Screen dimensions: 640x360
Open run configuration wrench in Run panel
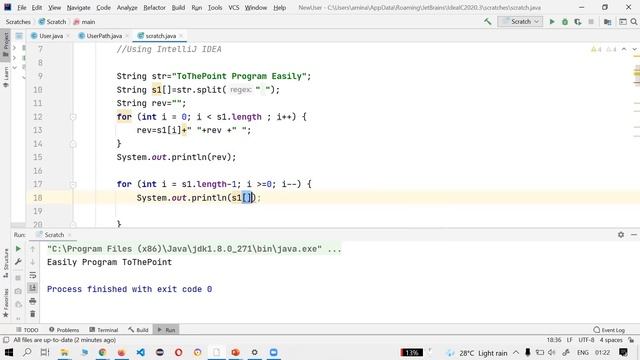coord(18,262)
